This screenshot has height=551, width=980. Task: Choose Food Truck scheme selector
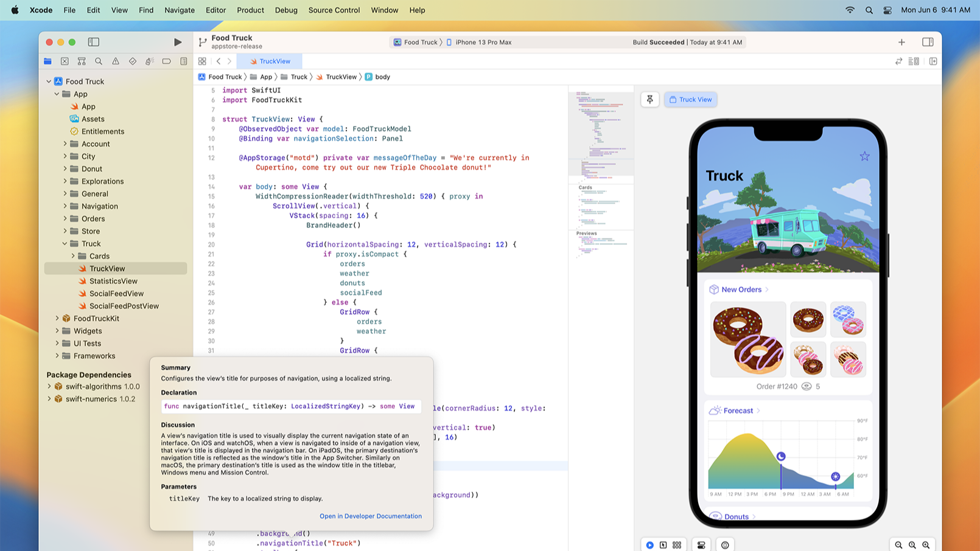tap(416, 43)
